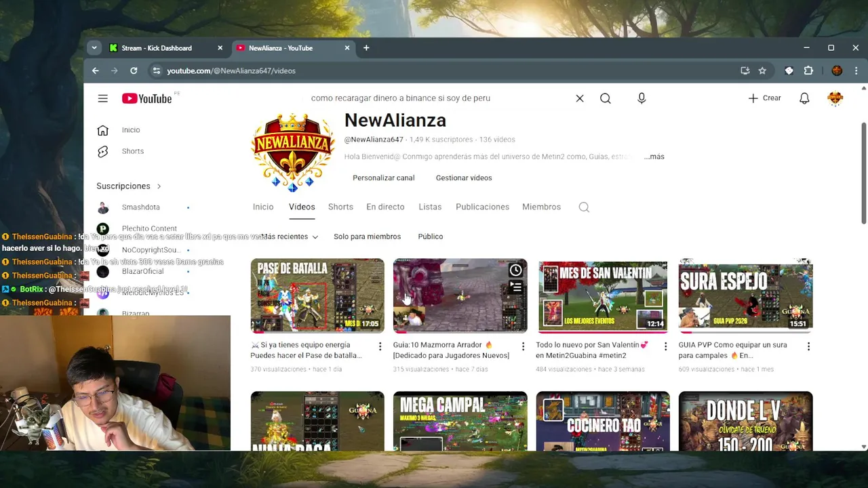
Task: Open Chrome three-dot menu
Action: [x=856, y=70]
